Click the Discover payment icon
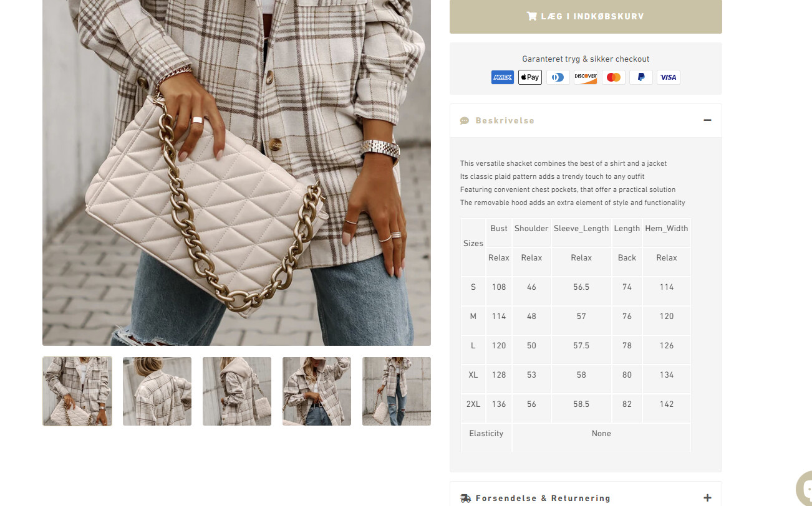This screenshot has height=506, width=812. pyautogui.click(x=586, y=77)
